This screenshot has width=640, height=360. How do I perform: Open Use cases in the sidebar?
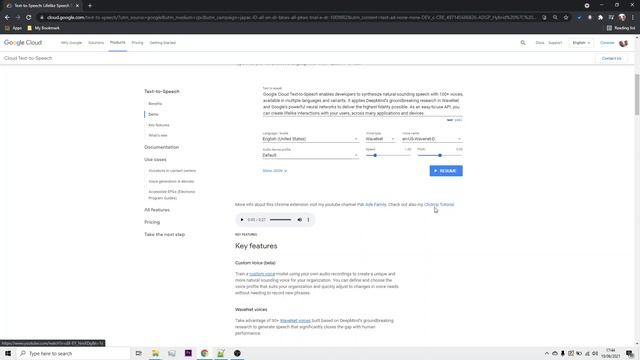pyautogui.click(x=155, y=159)
